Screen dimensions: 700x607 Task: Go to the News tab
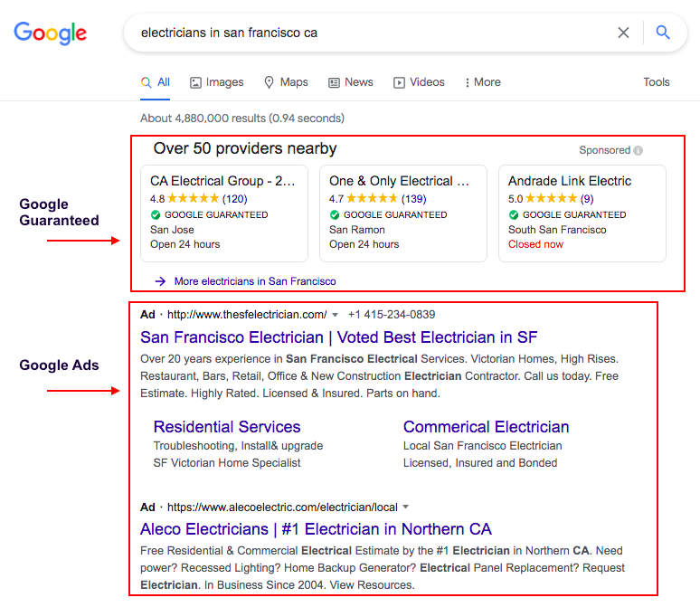pyautogui.click(x=351, y=82)
